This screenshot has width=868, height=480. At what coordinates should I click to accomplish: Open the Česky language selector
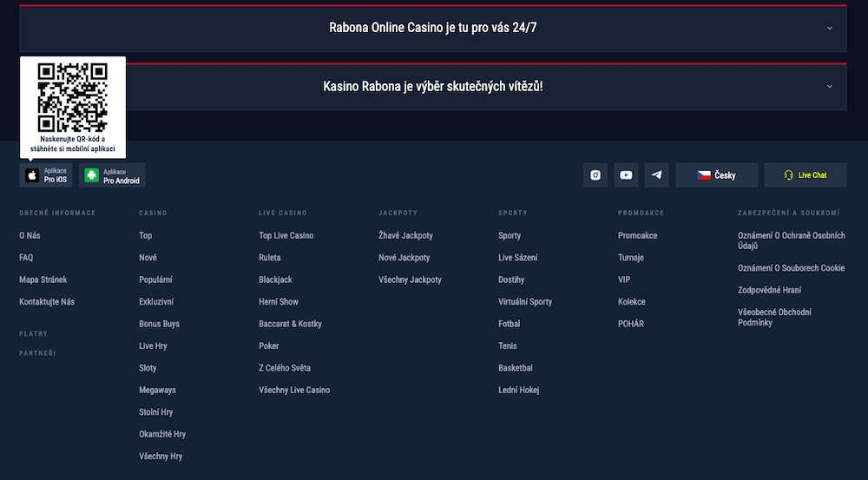(716, 175)
